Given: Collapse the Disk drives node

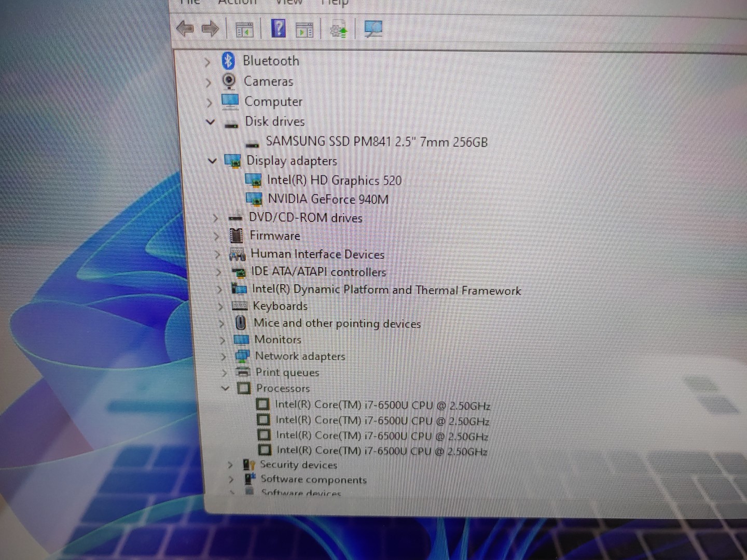Looking at the screenshot, I should point(210,122).
